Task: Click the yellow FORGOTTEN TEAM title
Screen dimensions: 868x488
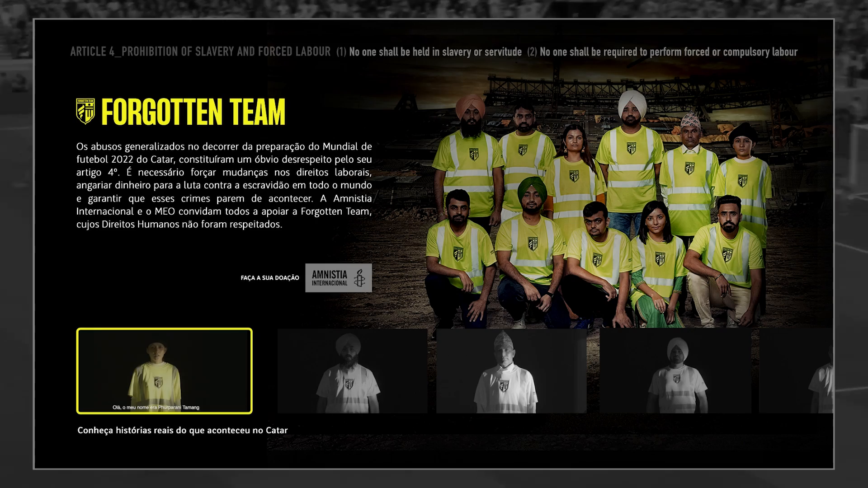Action: pos(193,112)
